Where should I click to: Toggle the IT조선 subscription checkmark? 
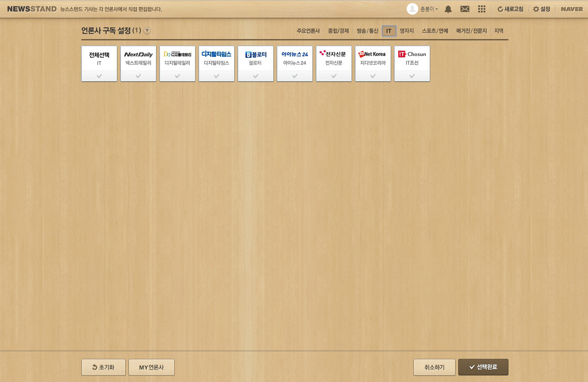412,76
